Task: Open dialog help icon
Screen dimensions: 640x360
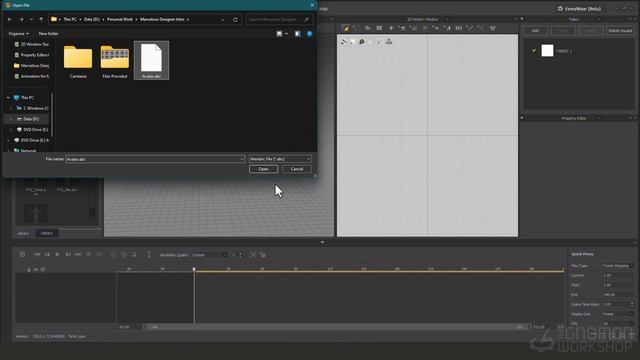Action: click(309, 34)
